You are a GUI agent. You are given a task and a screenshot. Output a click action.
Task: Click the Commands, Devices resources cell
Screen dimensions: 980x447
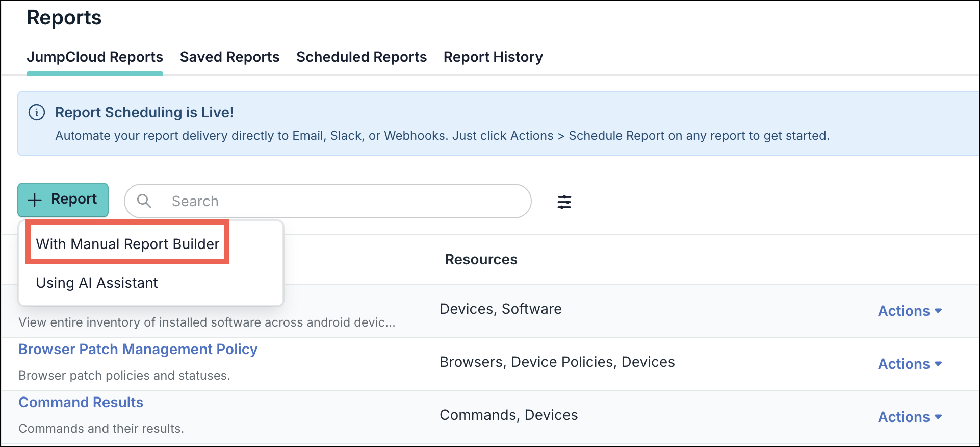point(509,415)
